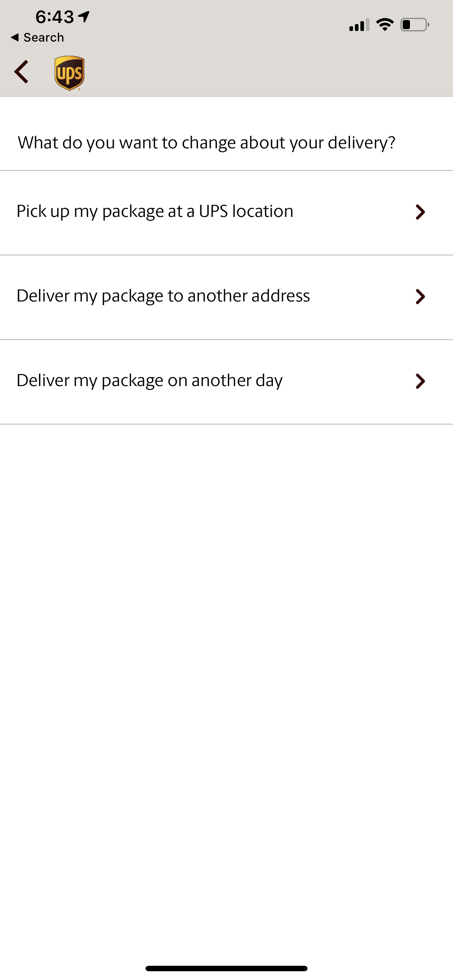The height and width of the screenshot is (980, 453).
Task: Tap the 6:43 clock display
Action: pos(54,17)
